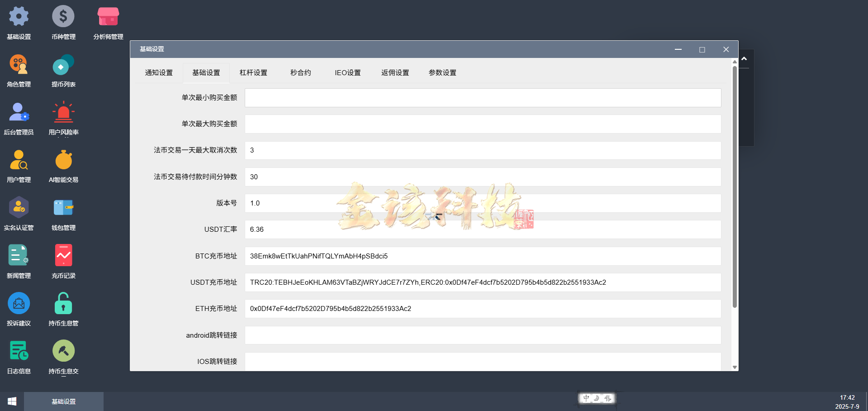Click the BTC充币地址 input field
The image size is (868, 411).
(x=482, y=256)
